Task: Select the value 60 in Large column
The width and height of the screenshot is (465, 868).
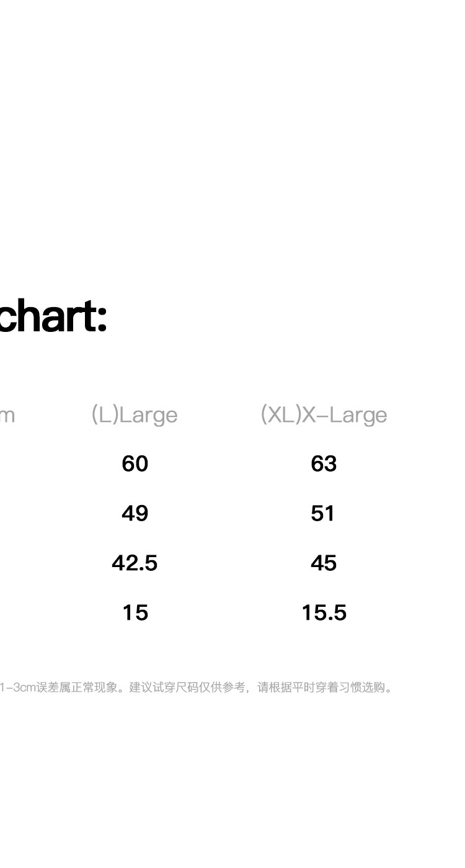Action: (135, 463)
